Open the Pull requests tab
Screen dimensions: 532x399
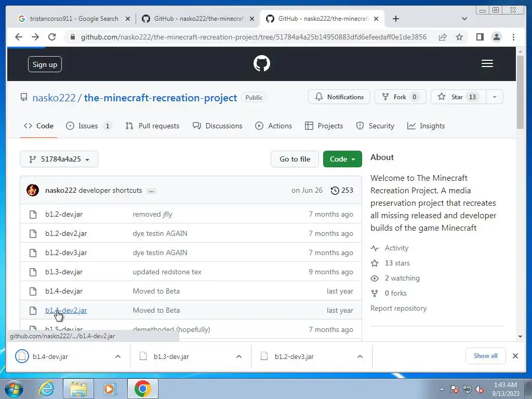click(152, 126)
